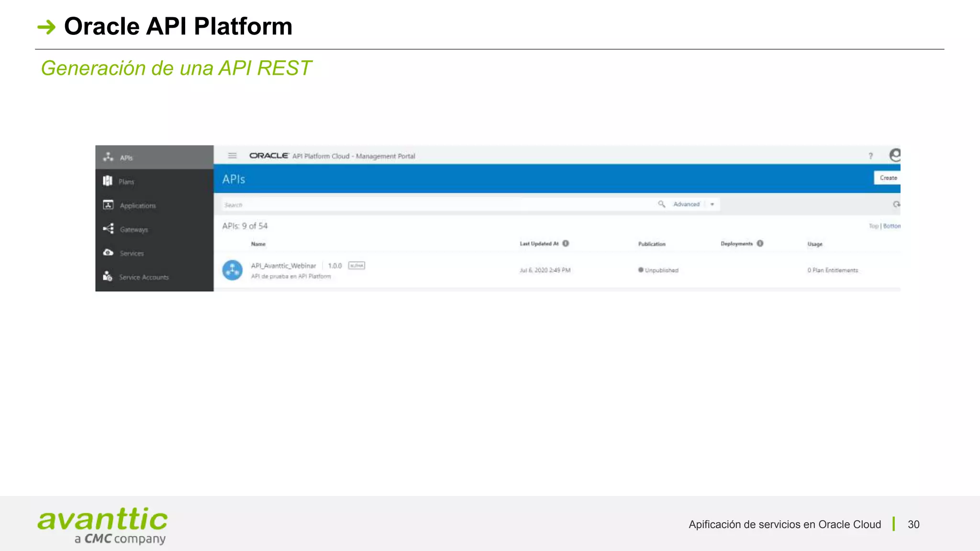Open the Service Accounts sidebar section
The image size is (980, 551).
[x=154, y=277]
